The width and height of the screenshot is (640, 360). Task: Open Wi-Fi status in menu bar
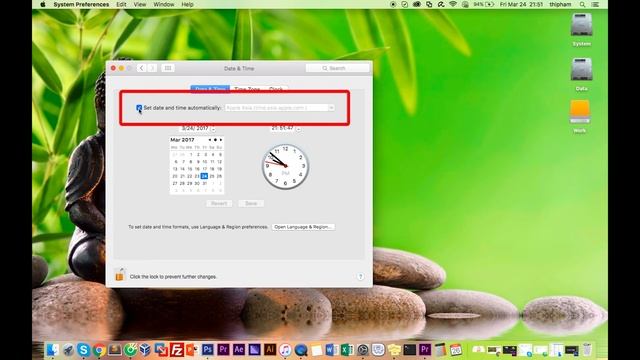click(453, 4)
